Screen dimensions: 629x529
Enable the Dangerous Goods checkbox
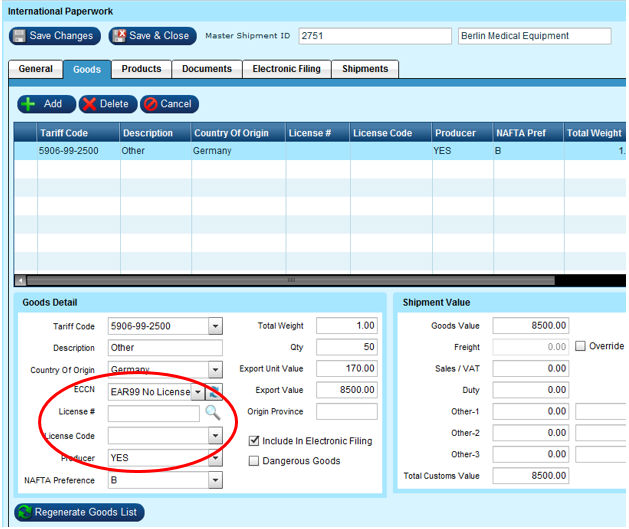(254, 461)
